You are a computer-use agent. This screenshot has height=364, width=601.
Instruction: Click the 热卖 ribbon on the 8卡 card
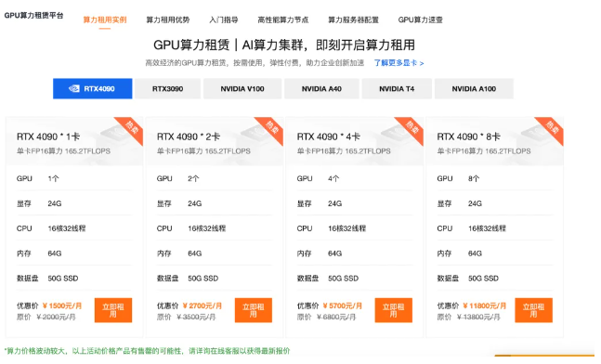coord(552,127)
